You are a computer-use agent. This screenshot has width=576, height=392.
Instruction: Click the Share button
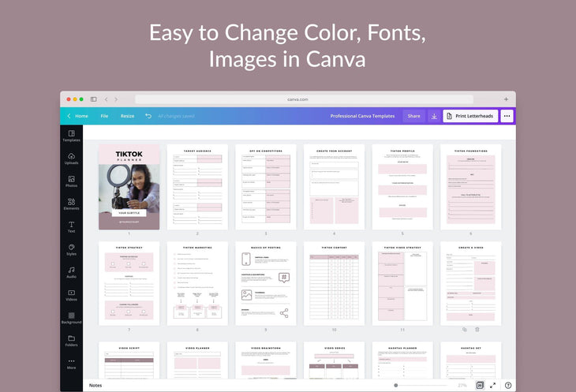click(x=413, y=116)
